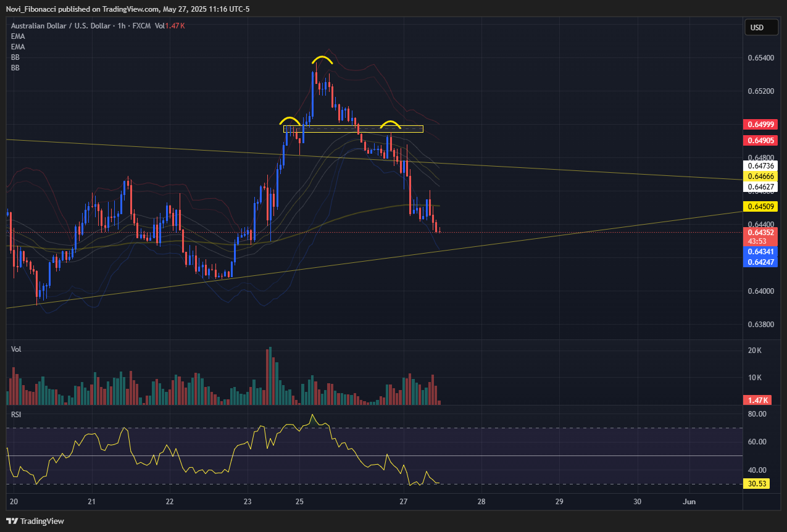787x532 pixels.
Task: Select the white 0.64627 price label
Action: click(x=760, y=186)
